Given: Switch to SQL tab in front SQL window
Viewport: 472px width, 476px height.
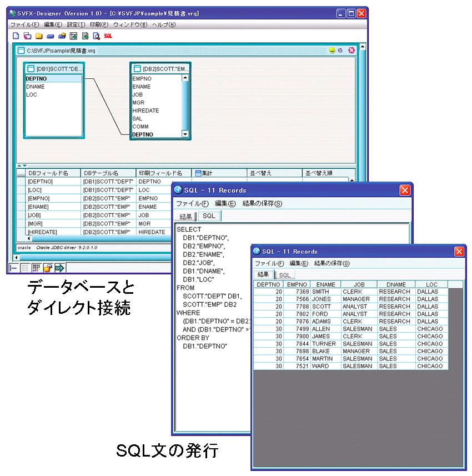Looking at the screenshot, I should point(284,275).
